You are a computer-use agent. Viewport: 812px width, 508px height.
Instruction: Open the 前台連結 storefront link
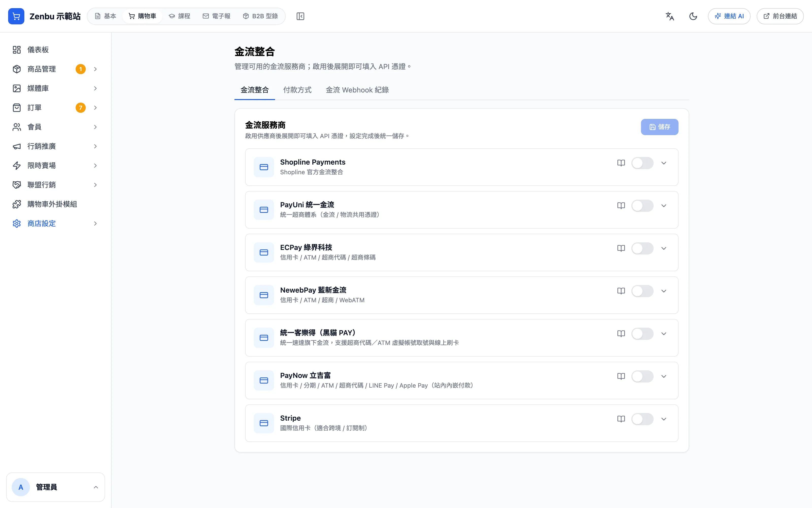pos(780,16)
